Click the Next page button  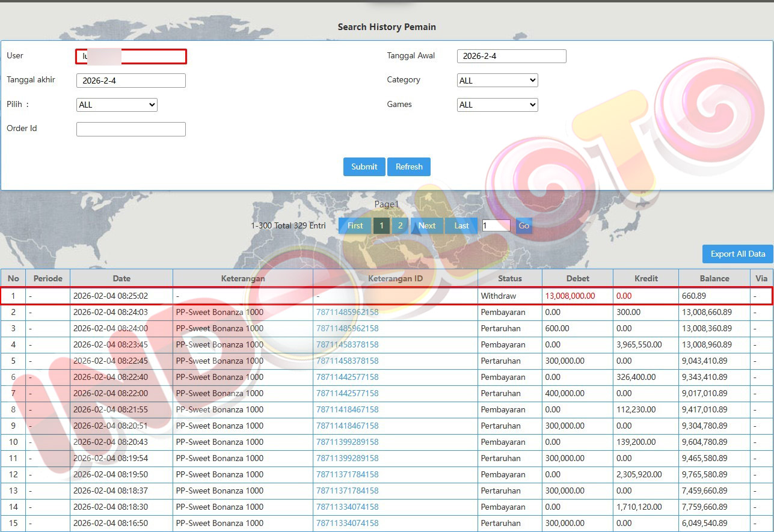point(427,225)
